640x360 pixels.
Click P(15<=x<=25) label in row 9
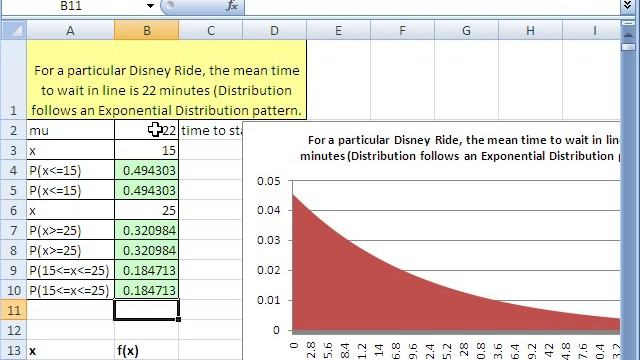[70, 270]
